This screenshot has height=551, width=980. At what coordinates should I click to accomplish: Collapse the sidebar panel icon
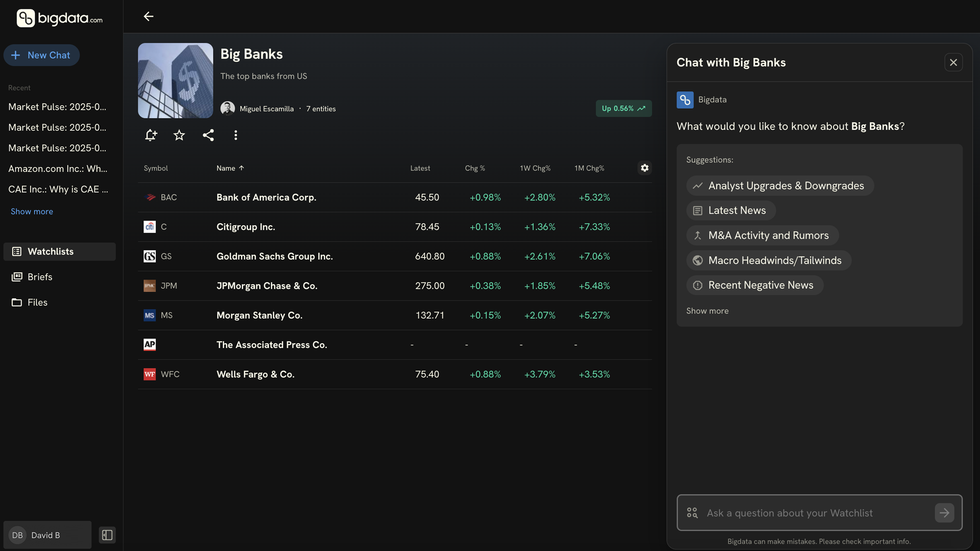107,535
